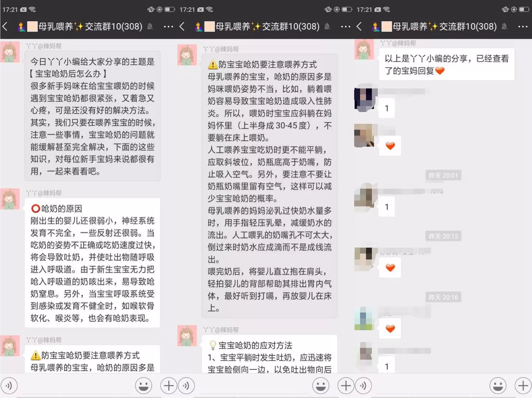Tap back arrow in the middle chat panel

pos(182,26)
